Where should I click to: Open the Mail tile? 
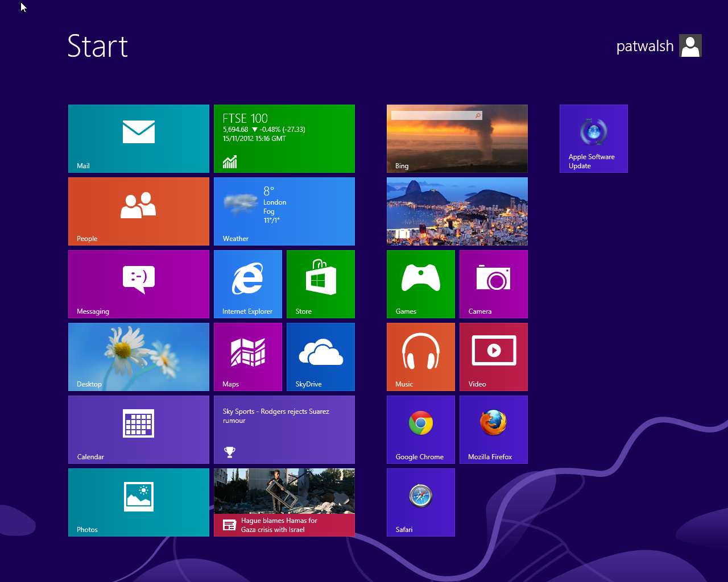(x=139, y=139)
